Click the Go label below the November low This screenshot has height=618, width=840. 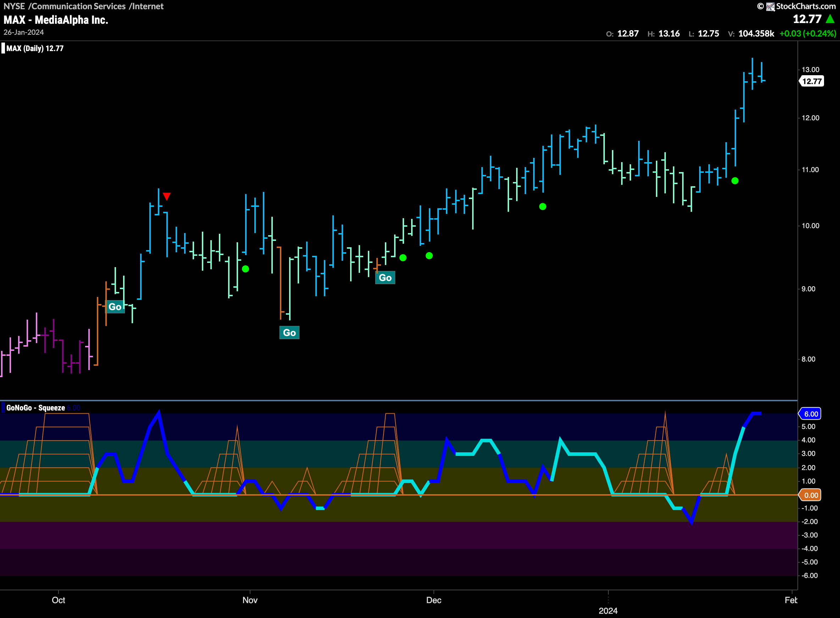pyautogui.click(x=289, y=332)
